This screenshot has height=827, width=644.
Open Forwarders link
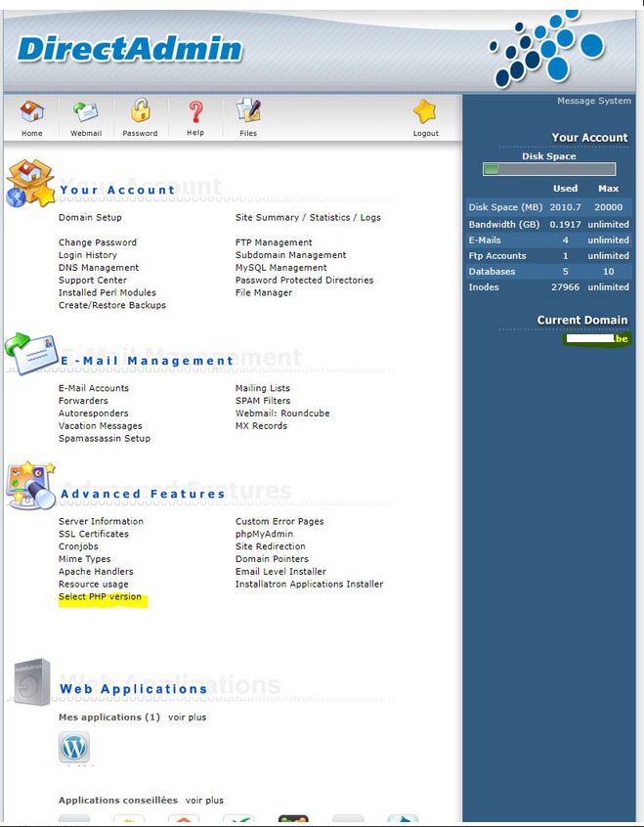pyautogui.click(x=83, y=401)
